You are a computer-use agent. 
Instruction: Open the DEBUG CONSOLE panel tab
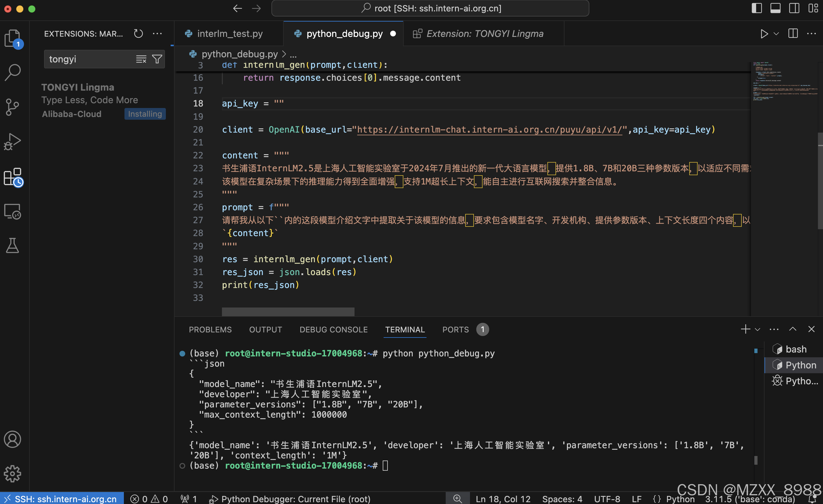pos(333,329)
